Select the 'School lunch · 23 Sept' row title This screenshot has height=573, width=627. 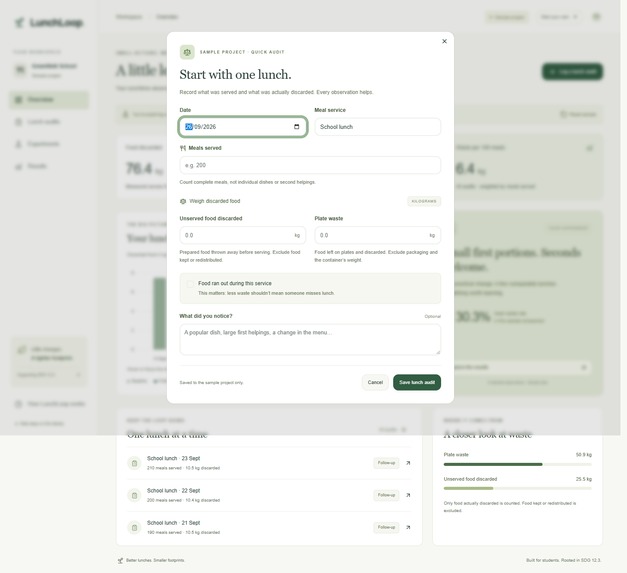[174, 458]
